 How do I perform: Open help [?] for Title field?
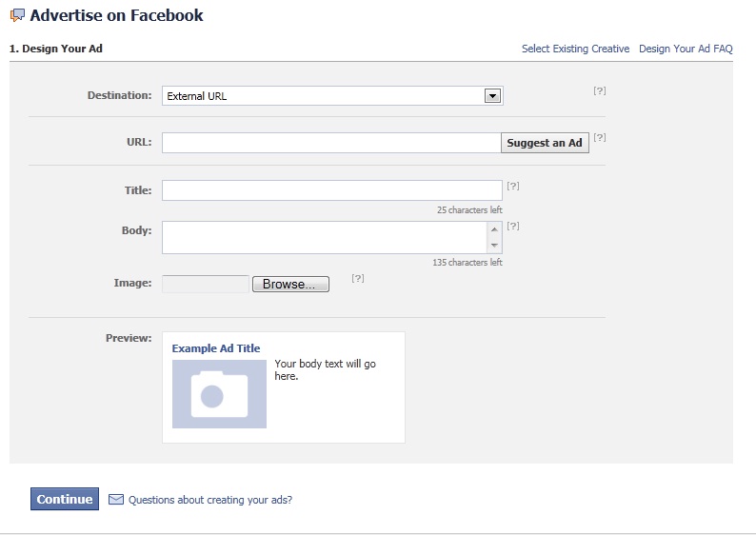pyautogui.click(x=513, y=186)
